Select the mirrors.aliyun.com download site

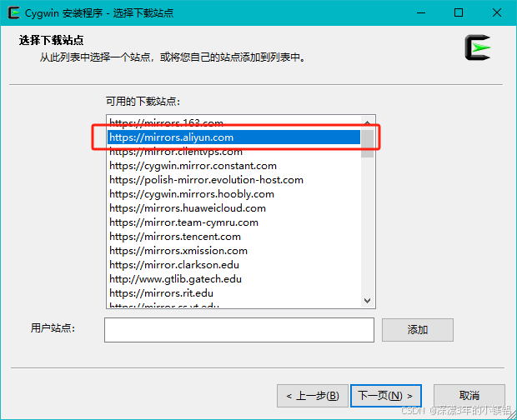click(x=233, y=137)
